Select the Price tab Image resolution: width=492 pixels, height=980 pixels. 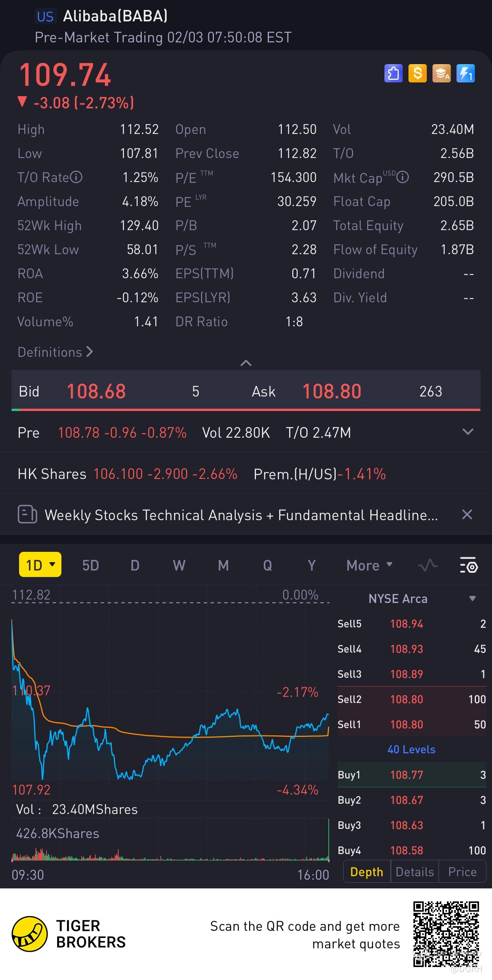pos(462,872)
